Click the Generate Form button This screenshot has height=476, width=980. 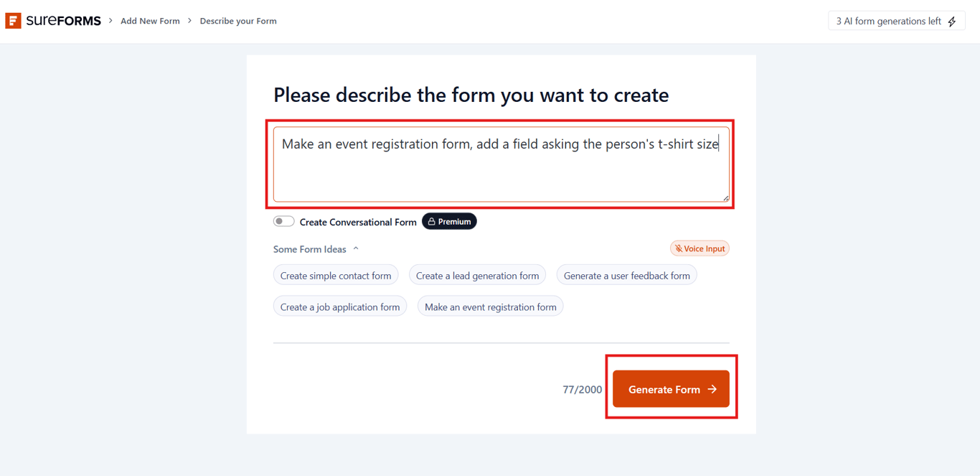671,388
